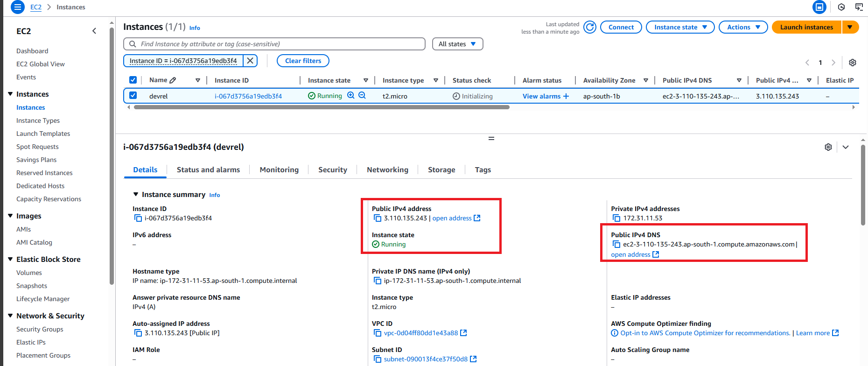Open the Networking tab
The height and width of the screenshot is (366, 868).
[x=387, y=170]
